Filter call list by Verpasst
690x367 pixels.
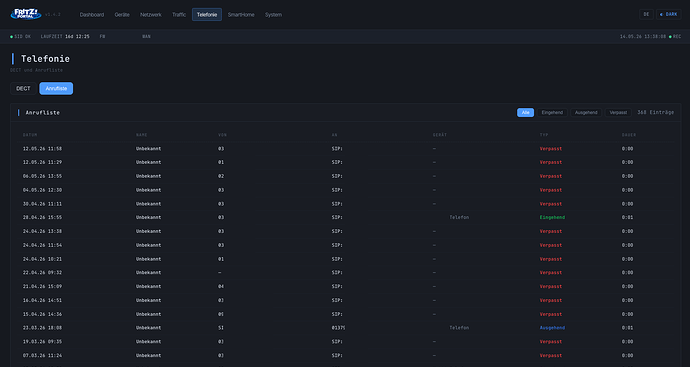[x=618, y=113]
